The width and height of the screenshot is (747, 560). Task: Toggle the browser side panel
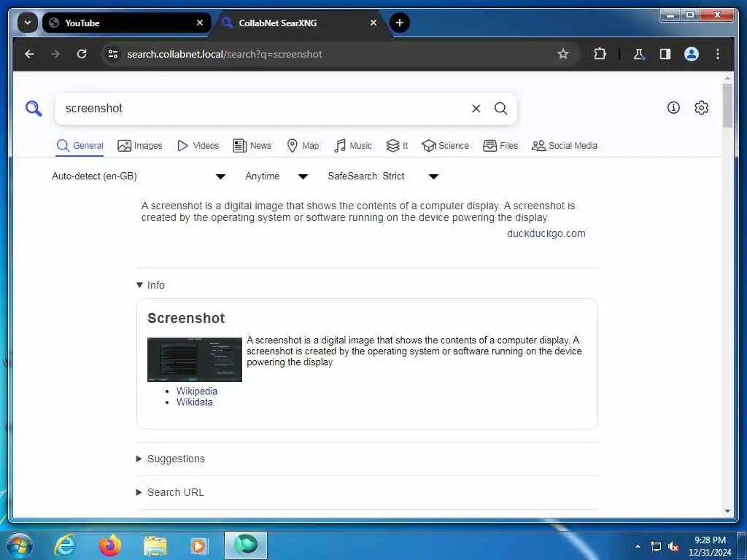tap(665, 54)
